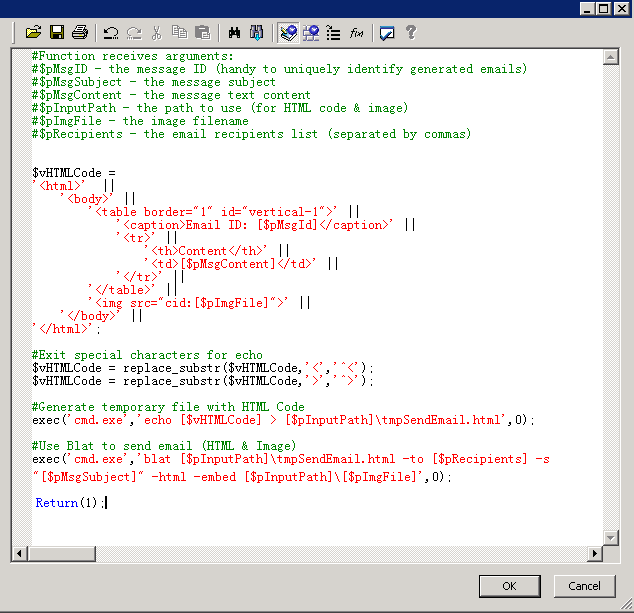Viewport: 634px width, 613px height.
Task: Toggle the active syntax highlighting toolbar button
Action: (288, 33)
